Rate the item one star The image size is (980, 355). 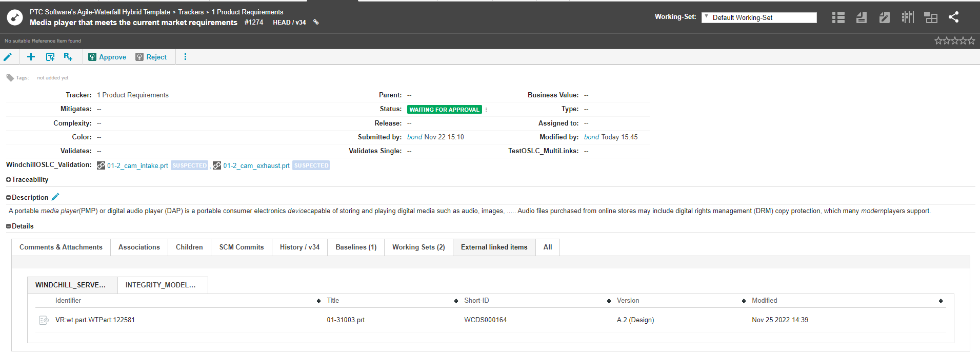(938, 40)
